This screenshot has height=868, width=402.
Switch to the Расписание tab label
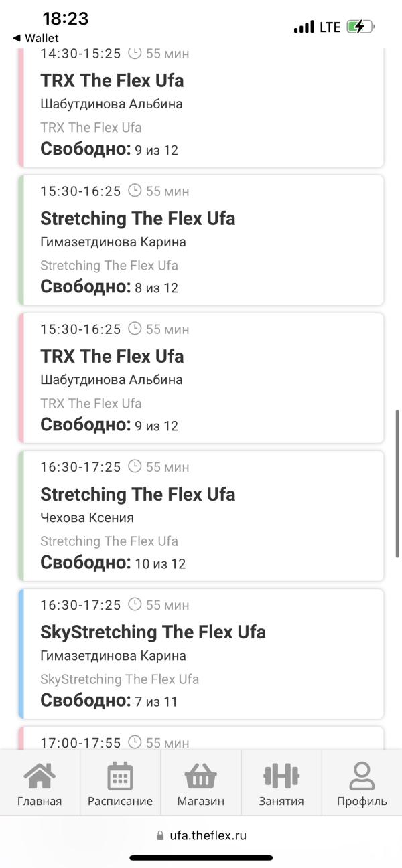[x=120, y=801]
